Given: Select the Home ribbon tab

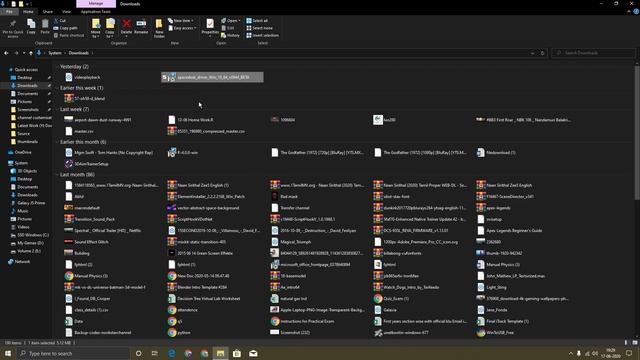Looking at the screenshot, I should 28,12.
